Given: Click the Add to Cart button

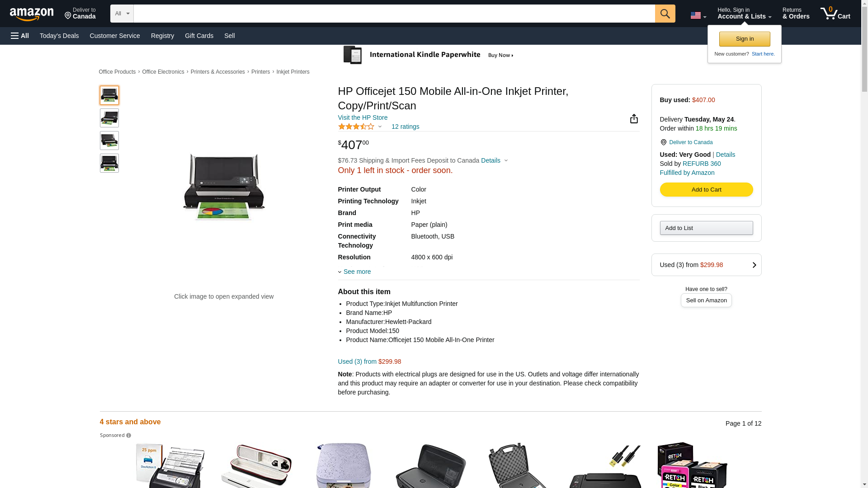Looking at the screenshot, I should tap(706, 190).
